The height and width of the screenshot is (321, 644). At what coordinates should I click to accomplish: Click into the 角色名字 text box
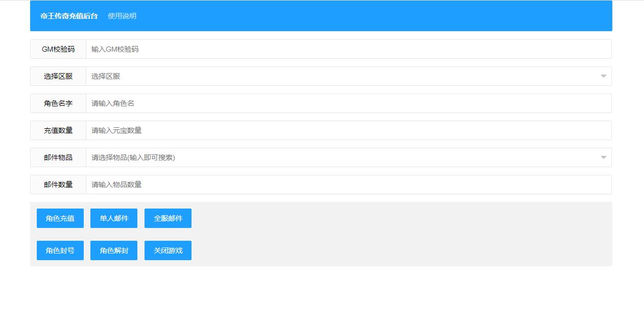(348, 103)
